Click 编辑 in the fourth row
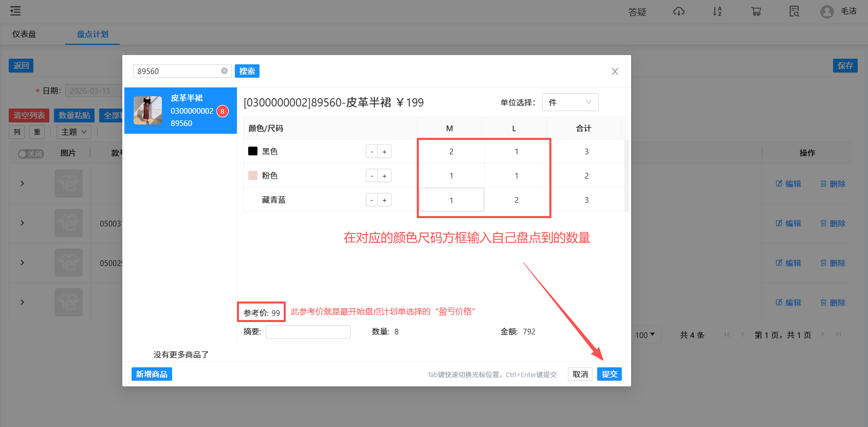This screenshot has height=427, width=868. point(788,303)
